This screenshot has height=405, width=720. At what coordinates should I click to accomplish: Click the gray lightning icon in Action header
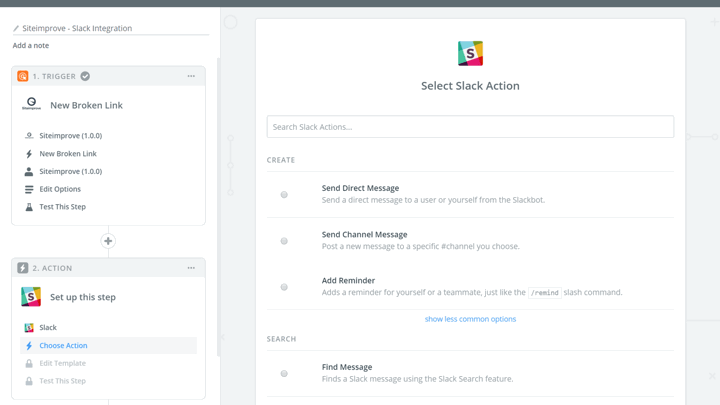coord(23,268)
